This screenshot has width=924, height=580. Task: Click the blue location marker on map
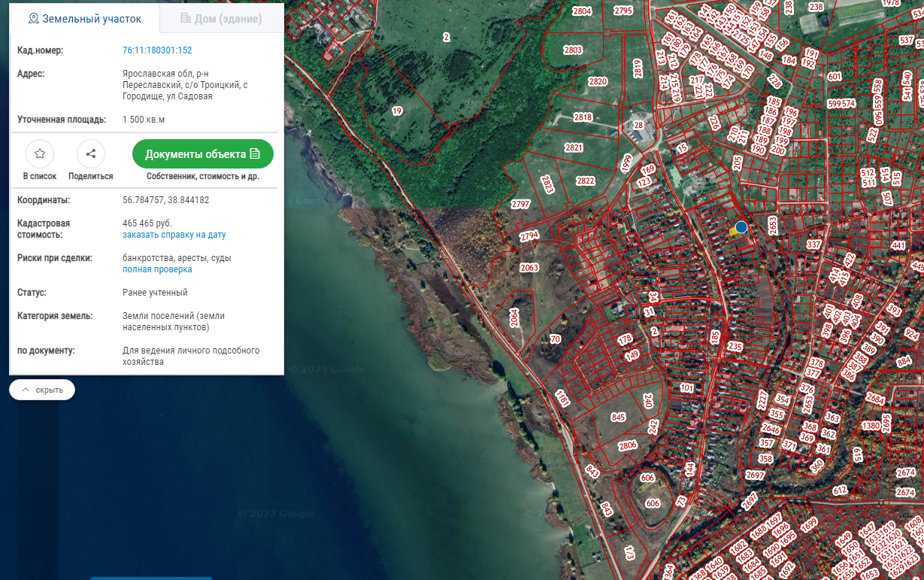coord(741,226)
